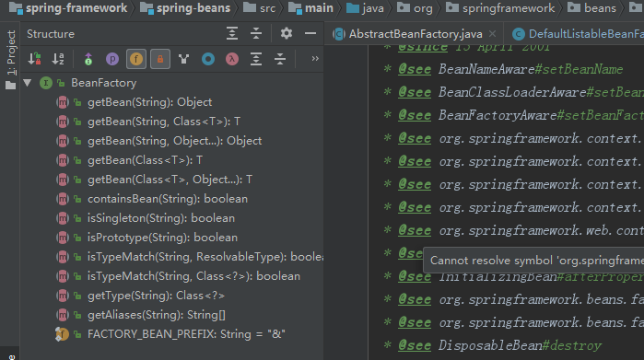Select getAliases(String): String[] method
Screen dimensions: 644x360
pyautogui.click(x=156, y=315)
